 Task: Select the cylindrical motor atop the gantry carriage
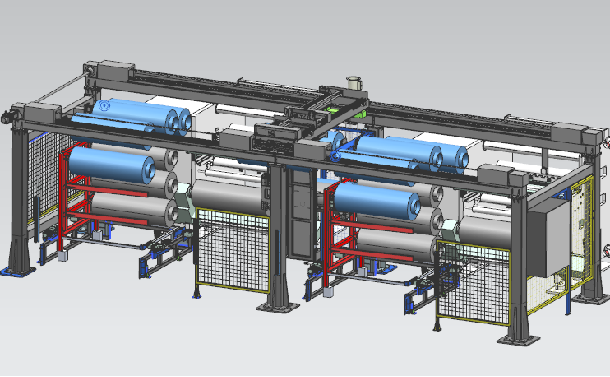tap(354, 83)
